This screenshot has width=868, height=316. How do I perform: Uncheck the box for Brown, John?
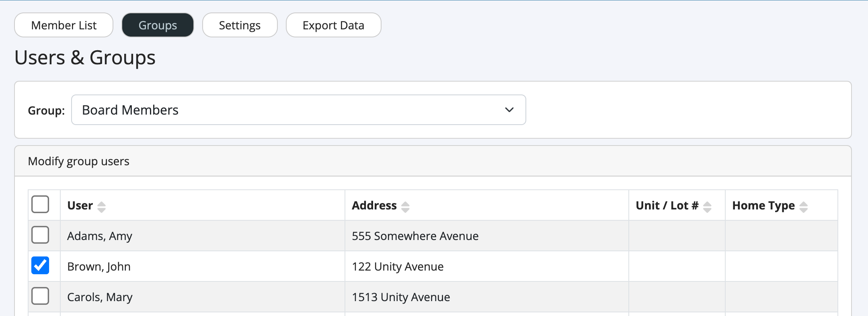point(40,265)
